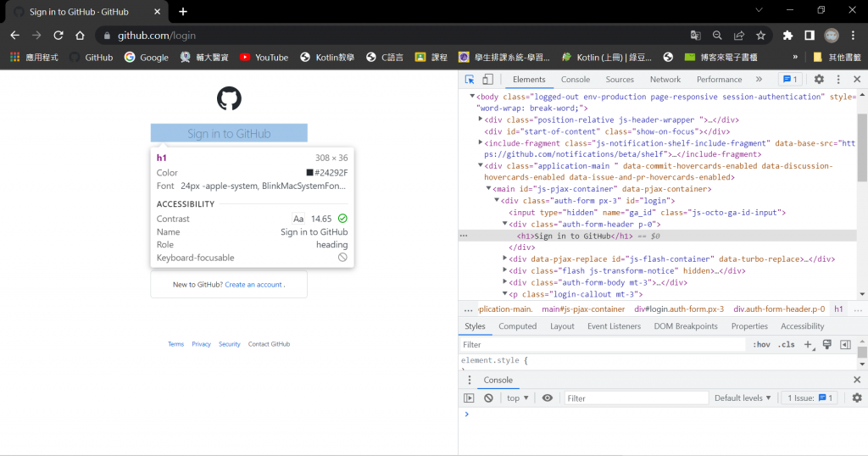Select main#js-pjax-container breadcrumb

point(583,309)
